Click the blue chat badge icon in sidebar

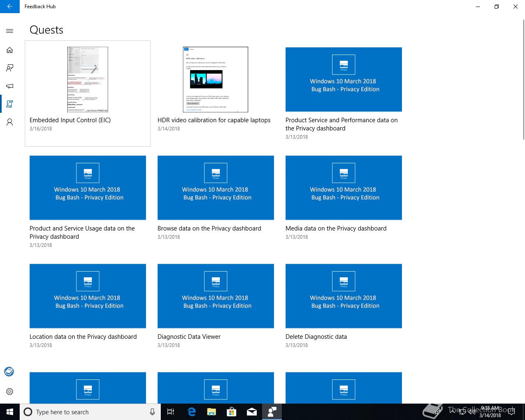pyautogui.click(x=9, y=372)
